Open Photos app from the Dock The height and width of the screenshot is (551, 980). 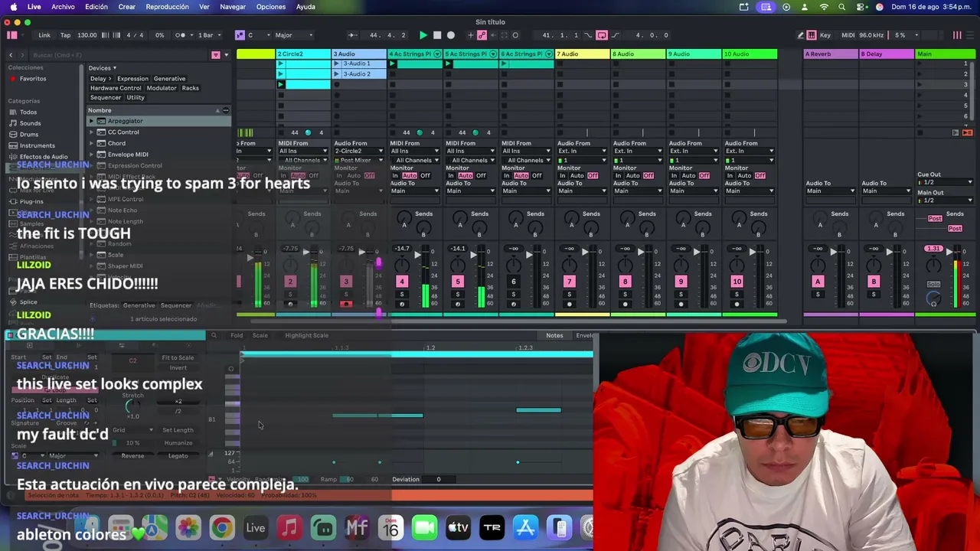pos(188,527)
